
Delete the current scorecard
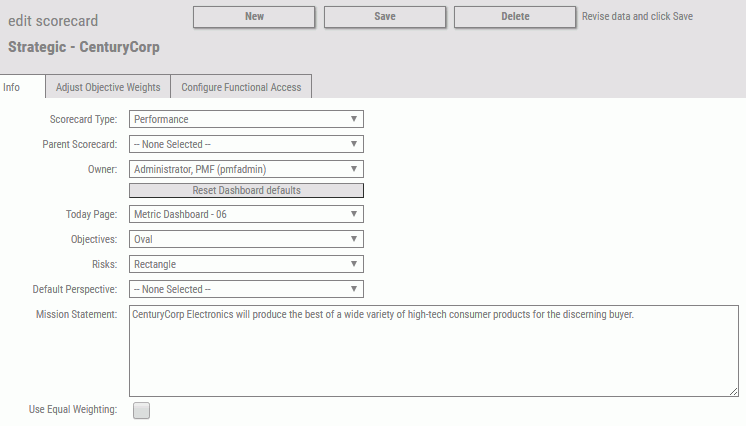(515, 17)
